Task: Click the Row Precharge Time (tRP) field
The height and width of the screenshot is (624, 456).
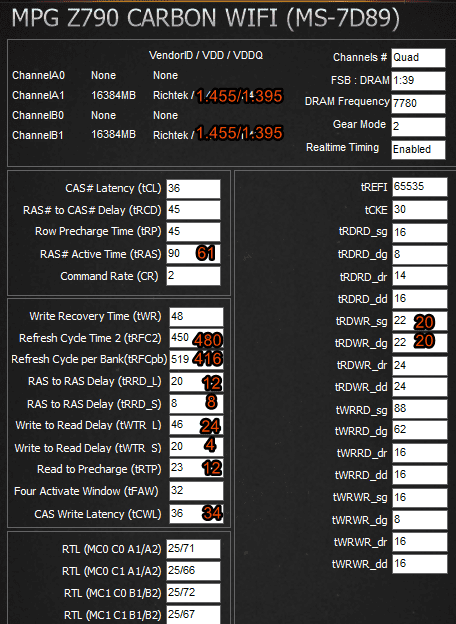Action: (x=193, y=232)
